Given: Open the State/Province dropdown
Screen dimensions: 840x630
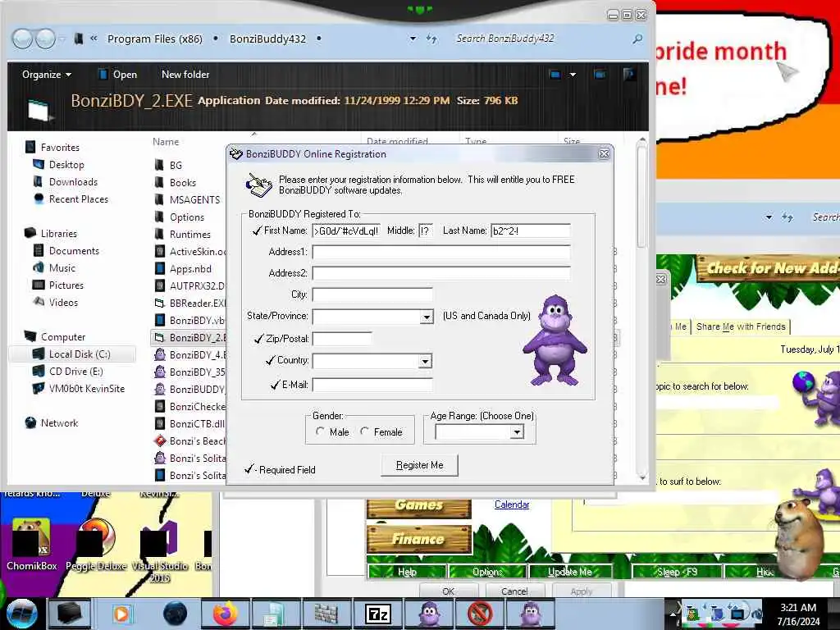Looking at the screenshot, I should click(427, 317).
